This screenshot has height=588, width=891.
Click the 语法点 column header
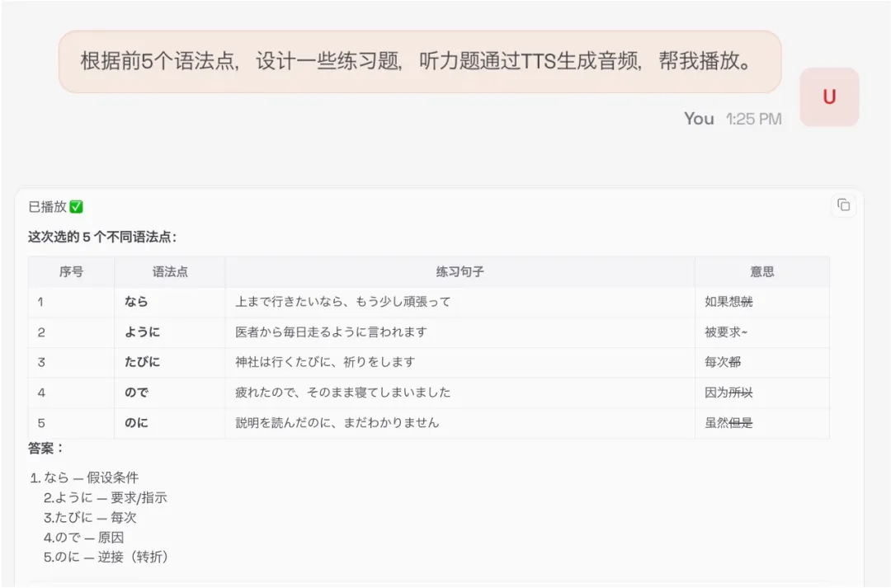click(x=169, y=271)
